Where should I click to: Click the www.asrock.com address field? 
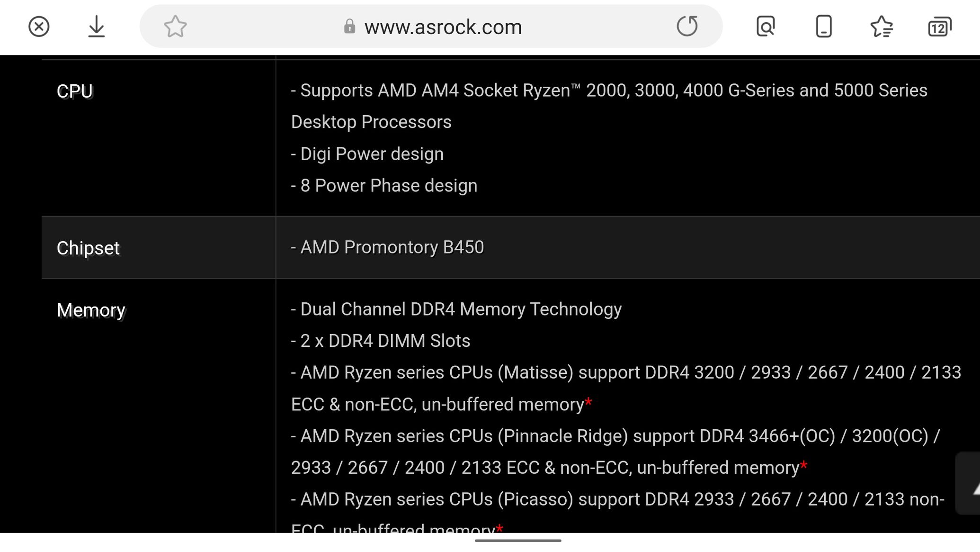pos(443,27)
